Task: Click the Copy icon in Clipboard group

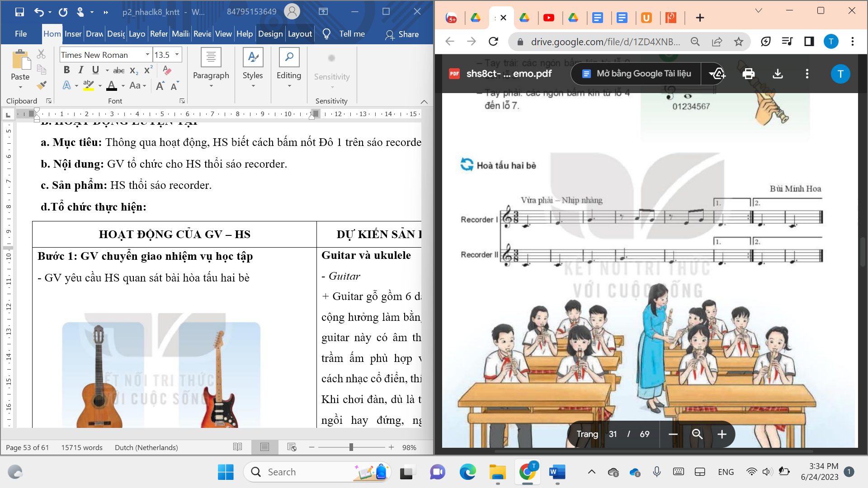Action: pyautogui.click(x=41, y=70)
